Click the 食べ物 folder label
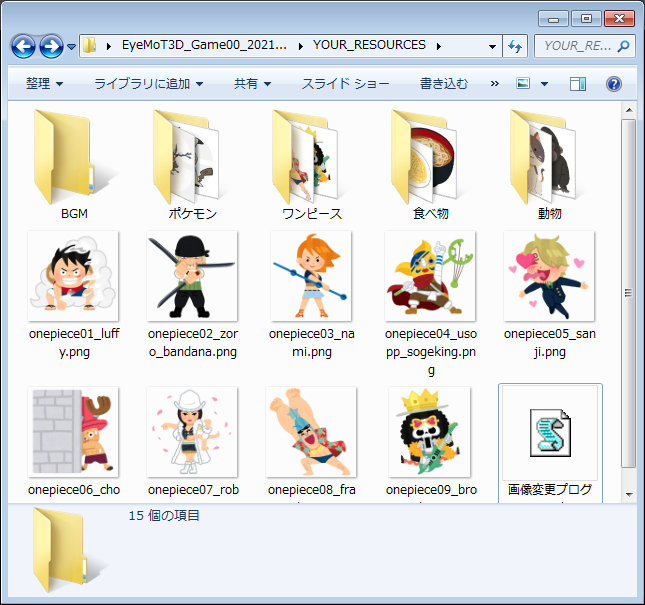 (431, 214)
